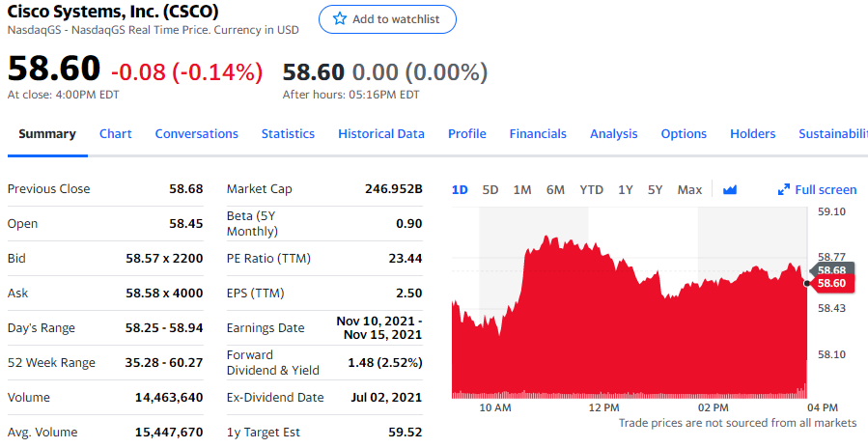868x448 pixels.
Task: Click the Open value 58.45
Action: click(186, 224)
